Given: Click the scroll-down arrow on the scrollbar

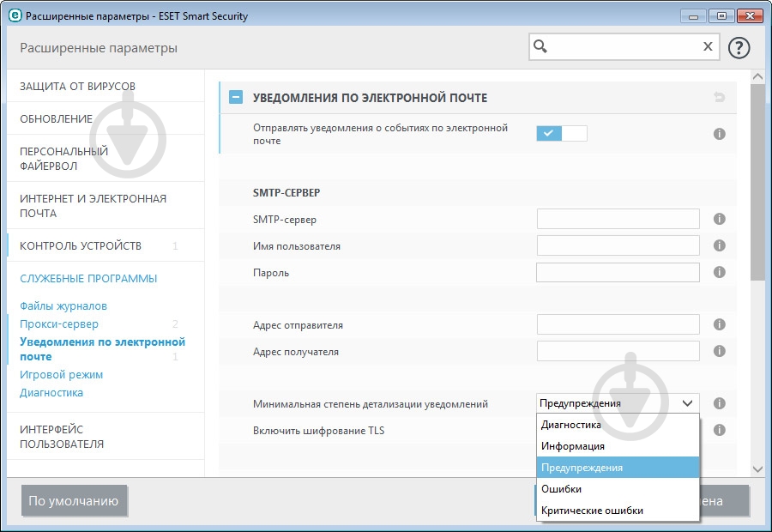Looking at the screenshot, I should [757, 469].
